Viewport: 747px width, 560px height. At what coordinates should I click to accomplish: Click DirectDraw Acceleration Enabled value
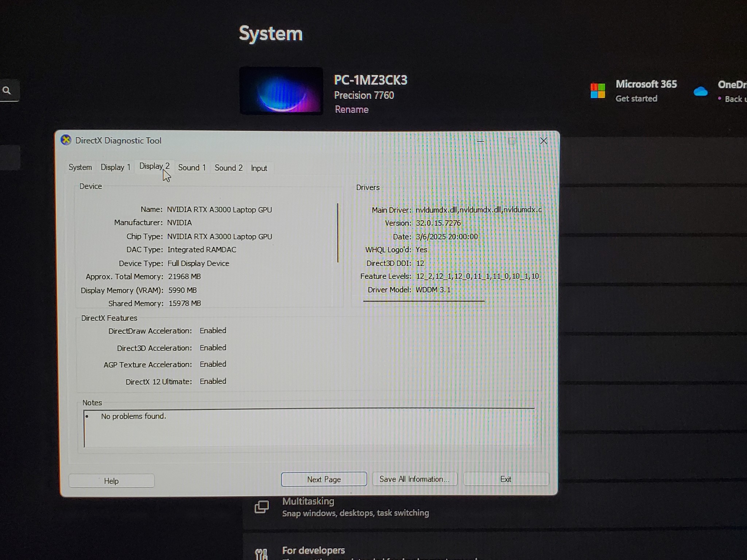(x=213, y=331)
